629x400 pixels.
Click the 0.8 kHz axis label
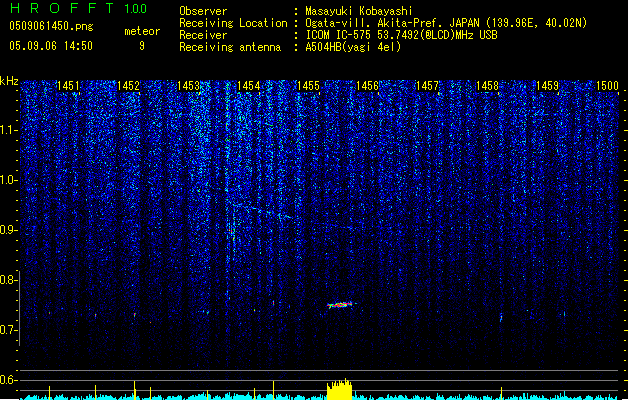pyautogui.click(x=9, y=280)
